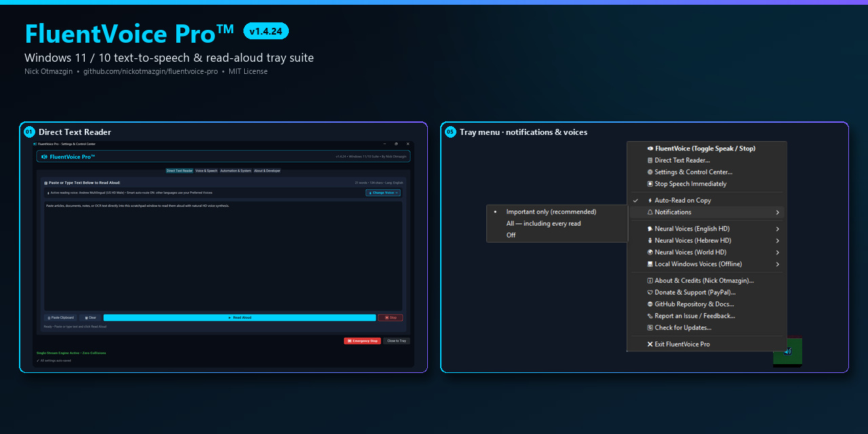This screenshot has height=434, width=868.
Task: Toggle Auto-Read on Copy
Action: [x=707, y=201]
